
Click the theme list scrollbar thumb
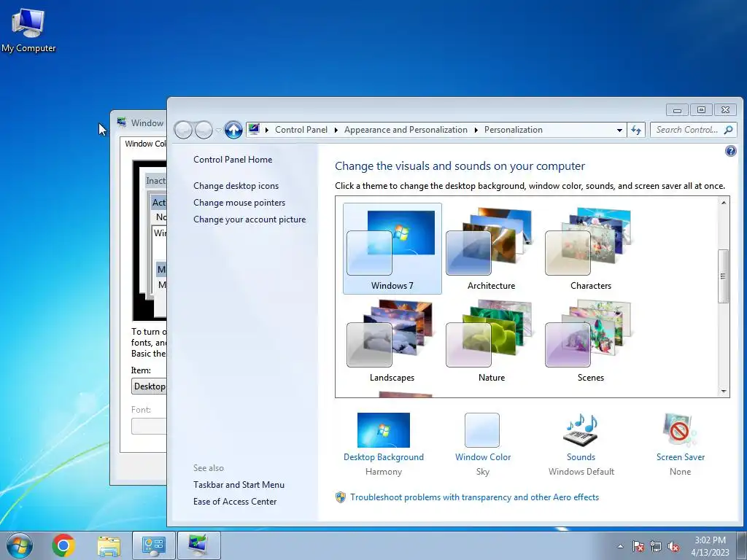pyautogui.click(x=723, y=276)
